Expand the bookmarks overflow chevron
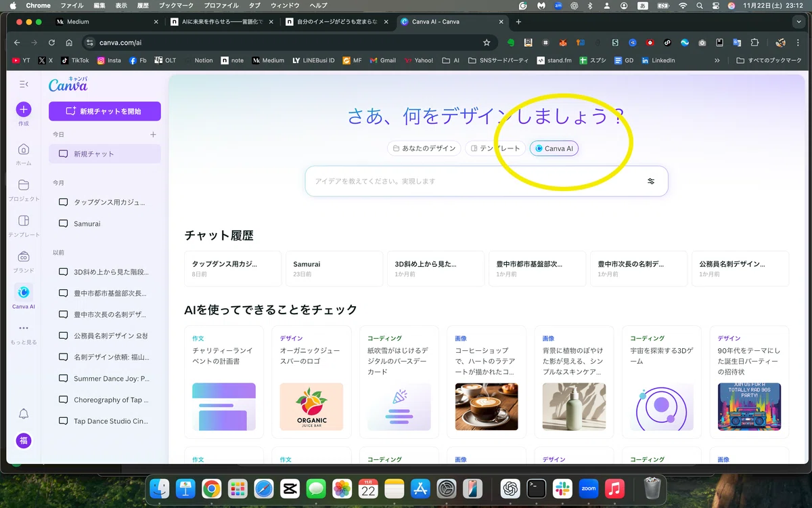Viewport: 812px width, 508px height. (x=717, y=60)
